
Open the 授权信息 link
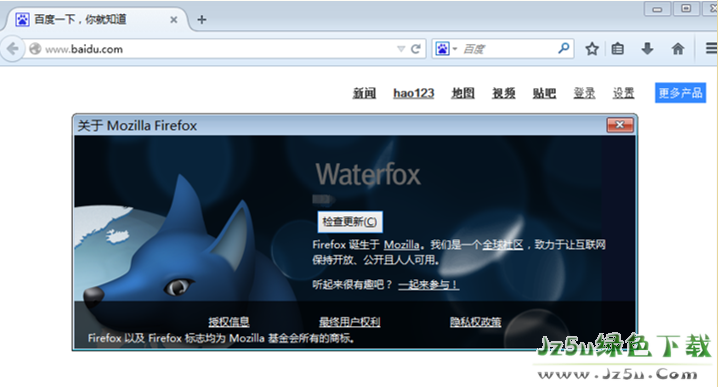click(229, 322)
